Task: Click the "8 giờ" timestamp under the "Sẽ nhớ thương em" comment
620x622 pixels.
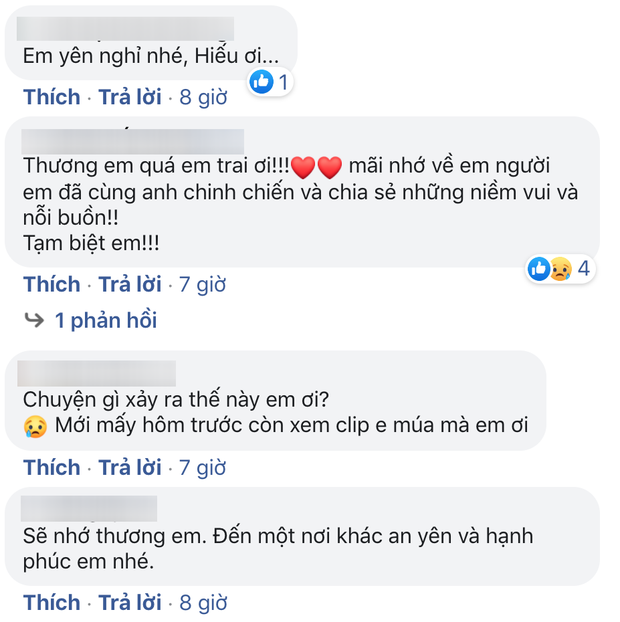Action: (203, 602)
